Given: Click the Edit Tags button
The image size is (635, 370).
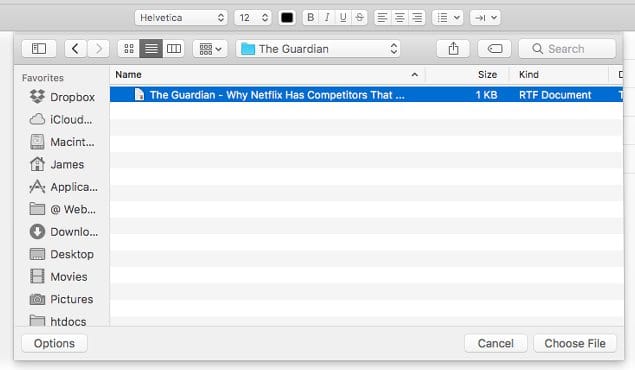Looking at the screenshot, I should (x=494, y=49).
